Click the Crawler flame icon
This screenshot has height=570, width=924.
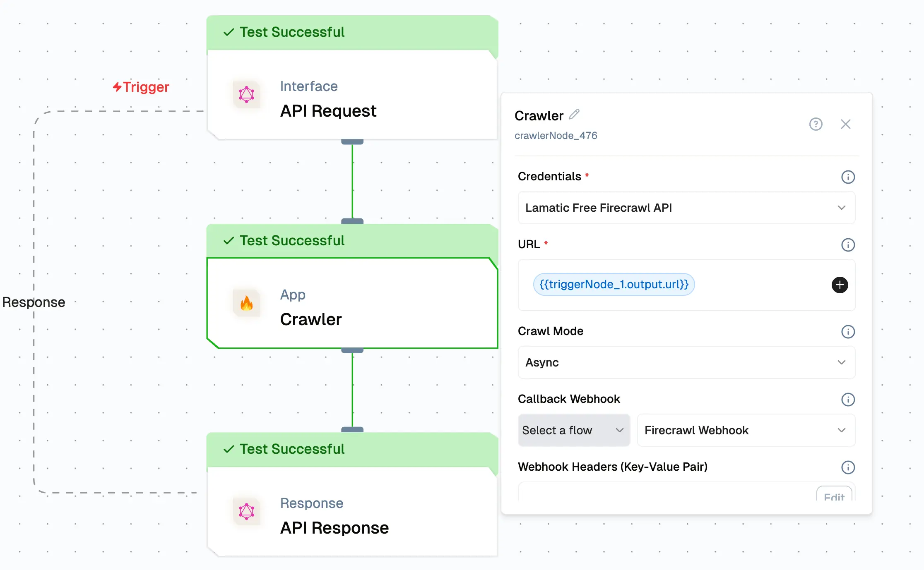(247, 304)
